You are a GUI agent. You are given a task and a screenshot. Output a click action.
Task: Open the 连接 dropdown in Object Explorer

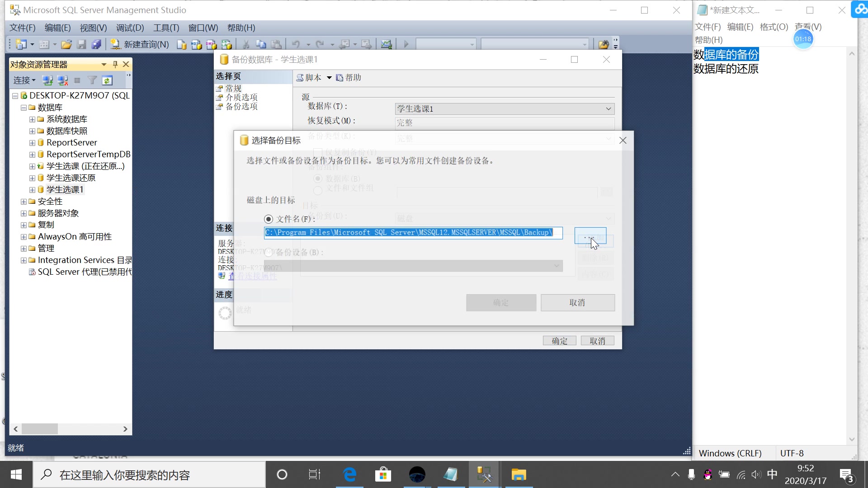[x=24, y=80]
